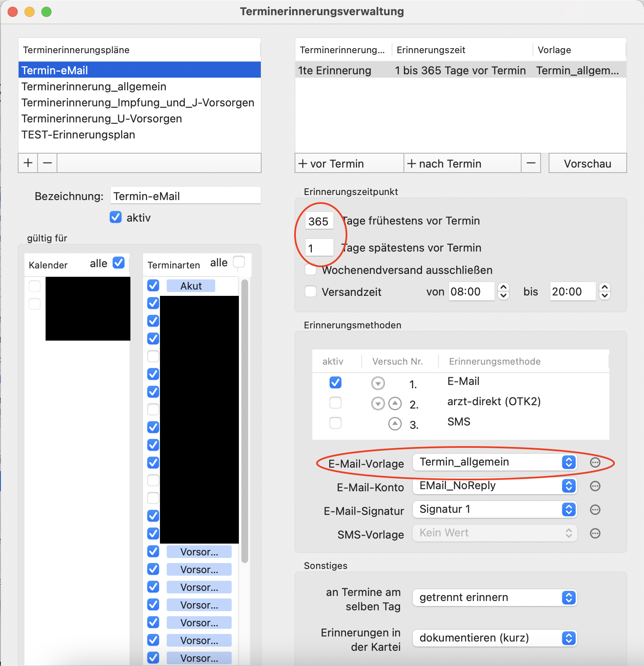Viewport: 644px width, 666px height.
Task: Open the dokumentieren (kurz) dropdown
Action: (495, 638)
